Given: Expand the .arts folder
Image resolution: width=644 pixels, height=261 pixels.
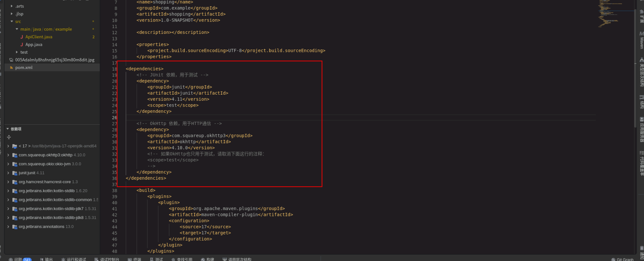Looking at the screenshot, I should click(12, 6).
